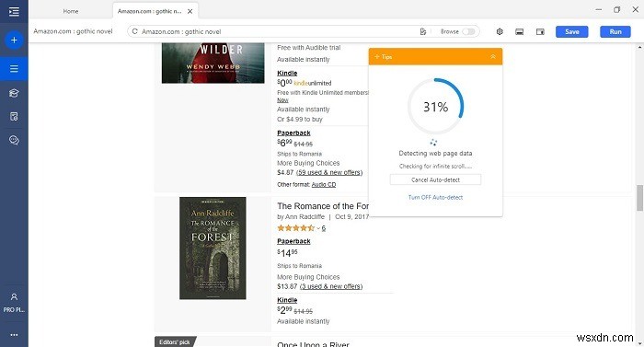Select the Amazon.com gothic novel tab

(149, 11)
